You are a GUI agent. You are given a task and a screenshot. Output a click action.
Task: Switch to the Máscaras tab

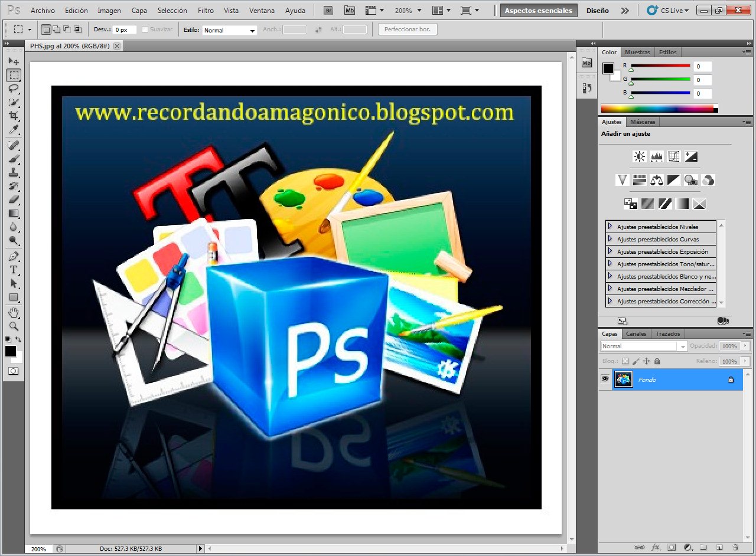[643, 122]
